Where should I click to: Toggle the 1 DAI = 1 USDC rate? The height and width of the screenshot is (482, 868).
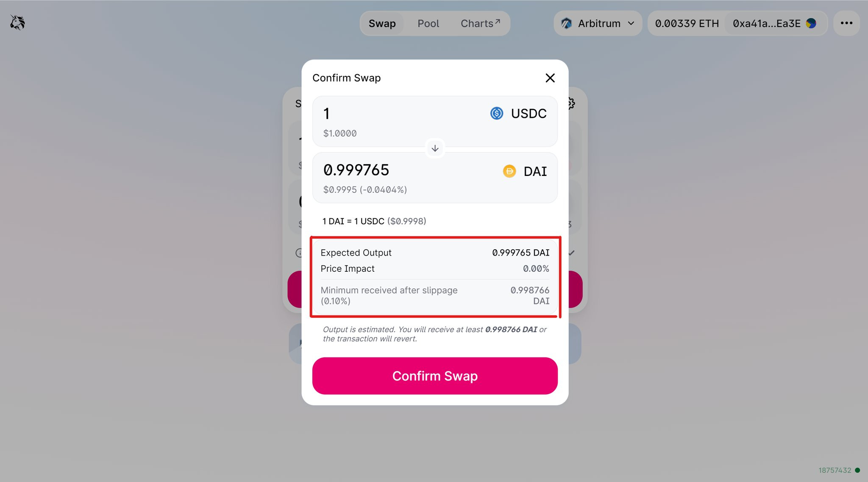(x=374, y=221)
